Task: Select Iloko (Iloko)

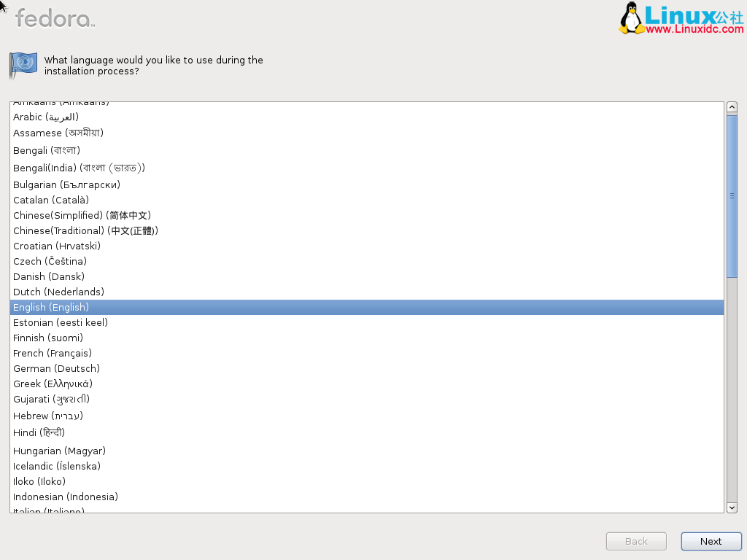Action: coord(367,481)
